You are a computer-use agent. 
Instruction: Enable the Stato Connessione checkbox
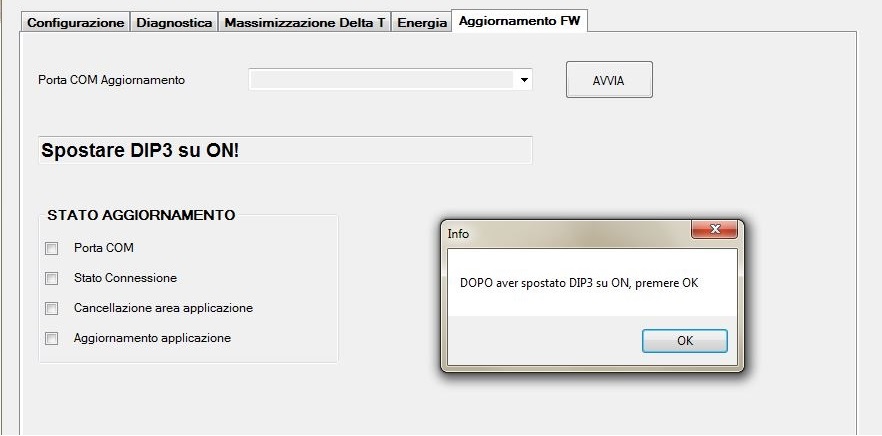52,278
